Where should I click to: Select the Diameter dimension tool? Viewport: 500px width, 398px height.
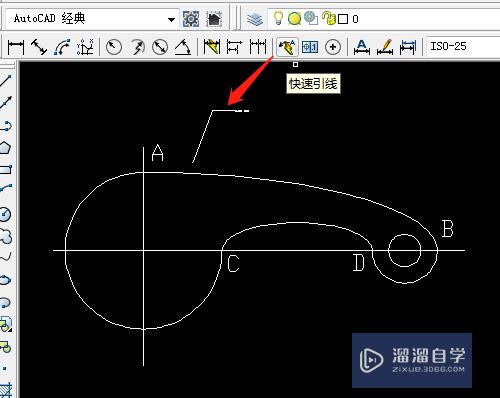(160, 47)
